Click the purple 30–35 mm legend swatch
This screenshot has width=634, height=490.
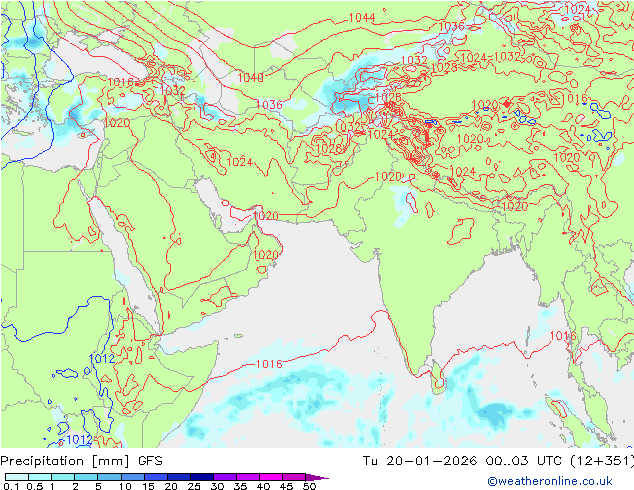[x=225, y=477]
